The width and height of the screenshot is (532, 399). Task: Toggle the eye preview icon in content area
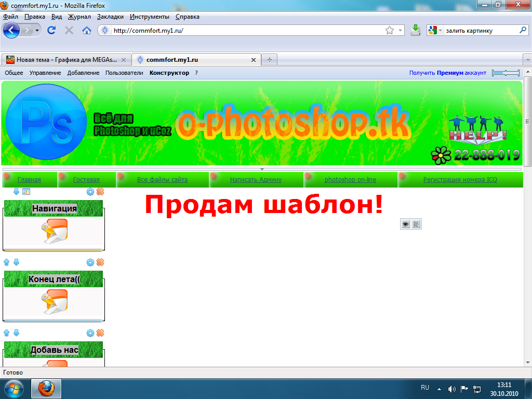pyautogui.click(x=405, y=224)
